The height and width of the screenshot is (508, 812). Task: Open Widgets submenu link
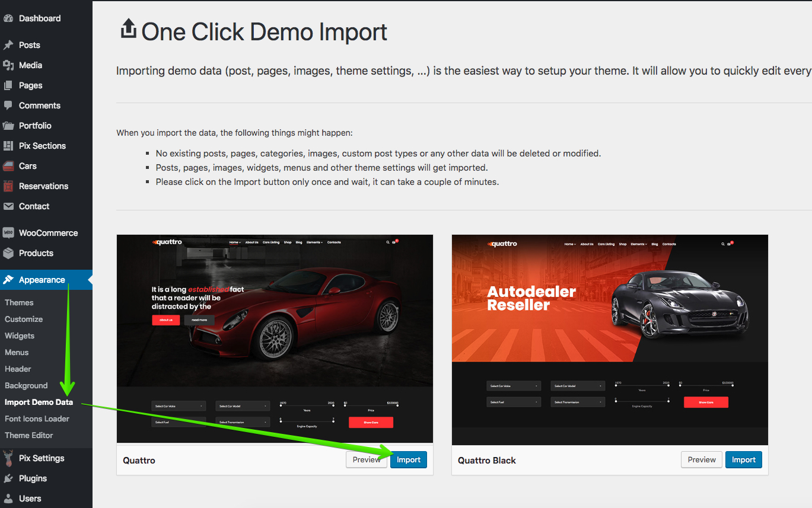tap(20, 336)
